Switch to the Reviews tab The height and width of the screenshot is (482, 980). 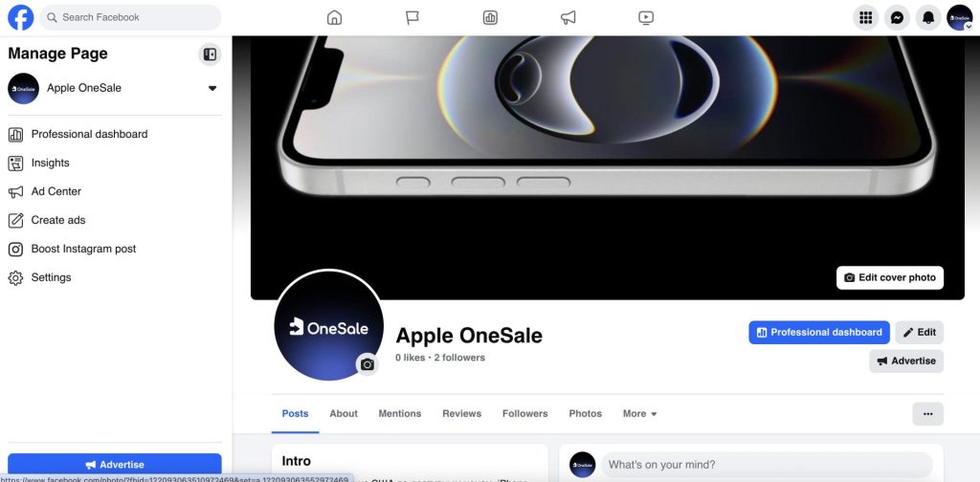click(462, 413)
